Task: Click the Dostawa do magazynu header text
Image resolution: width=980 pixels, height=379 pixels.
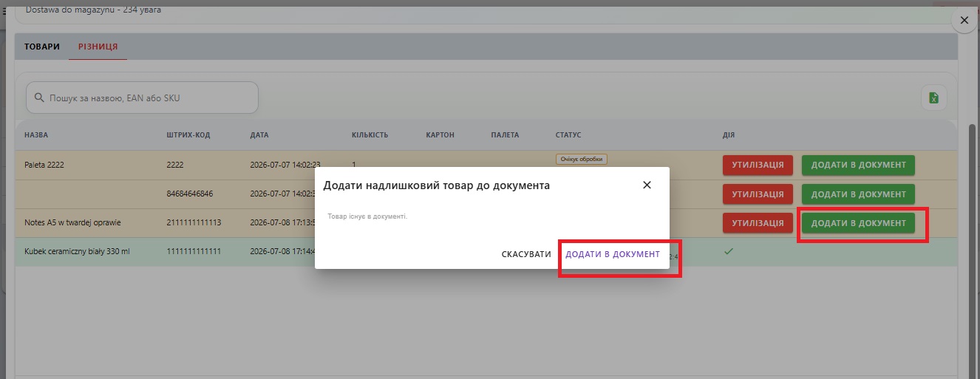Action: (x=93, y=10)
